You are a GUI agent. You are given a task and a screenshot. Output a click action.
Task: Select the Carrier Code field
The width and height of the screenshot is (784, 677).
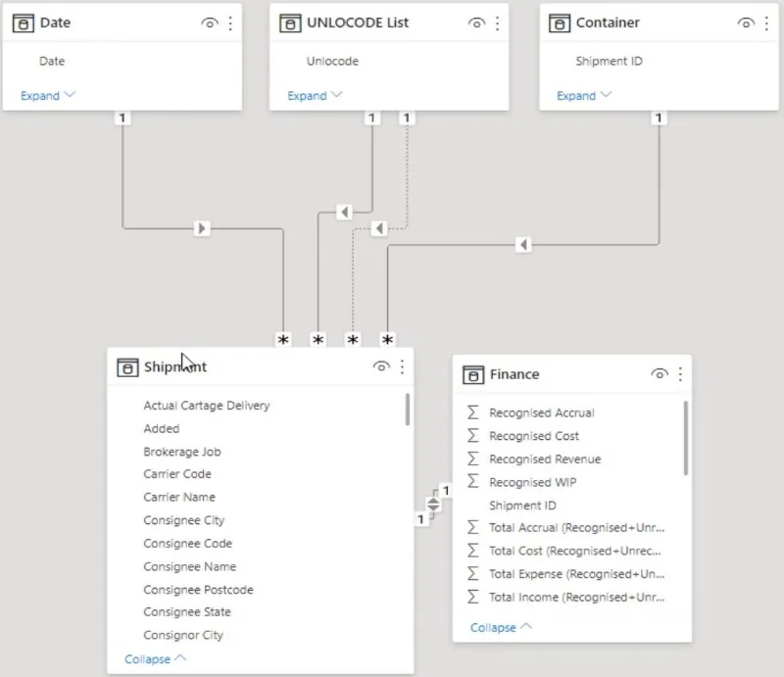pos(177,474)
